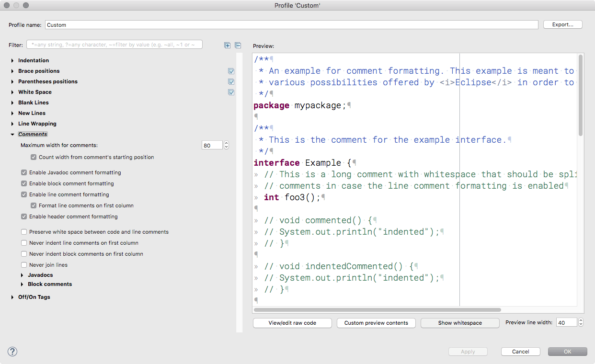
Task: Click the Export button
Action: click(562, 24)
